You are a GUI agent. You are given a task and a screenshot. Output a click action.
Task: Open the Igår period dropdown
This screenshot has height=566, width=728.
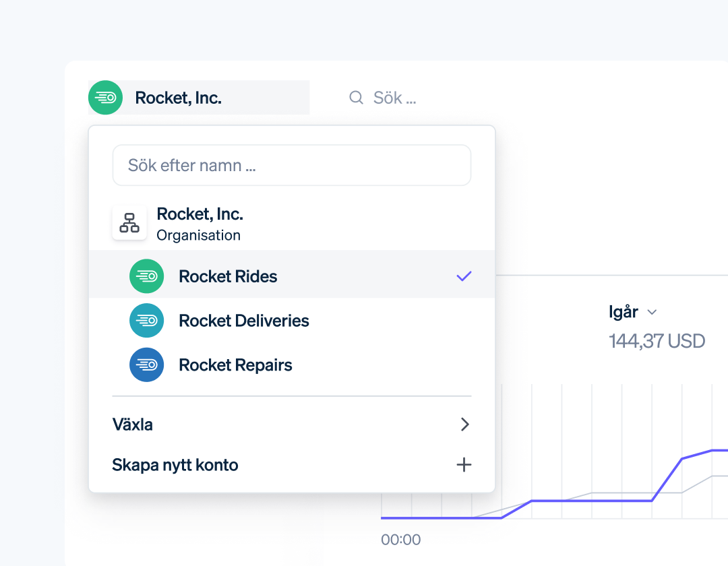coord(632,312)
